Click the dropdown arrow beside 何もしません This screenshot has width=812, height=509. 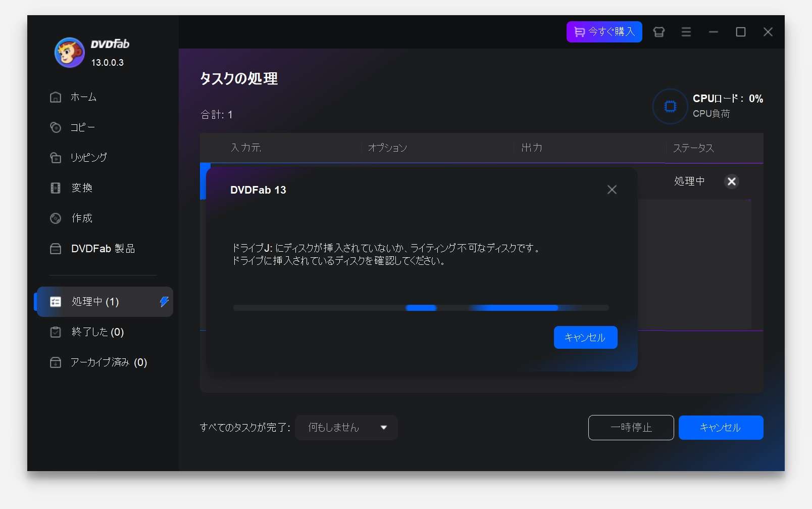pyautogui.click(x=384, y=428)
